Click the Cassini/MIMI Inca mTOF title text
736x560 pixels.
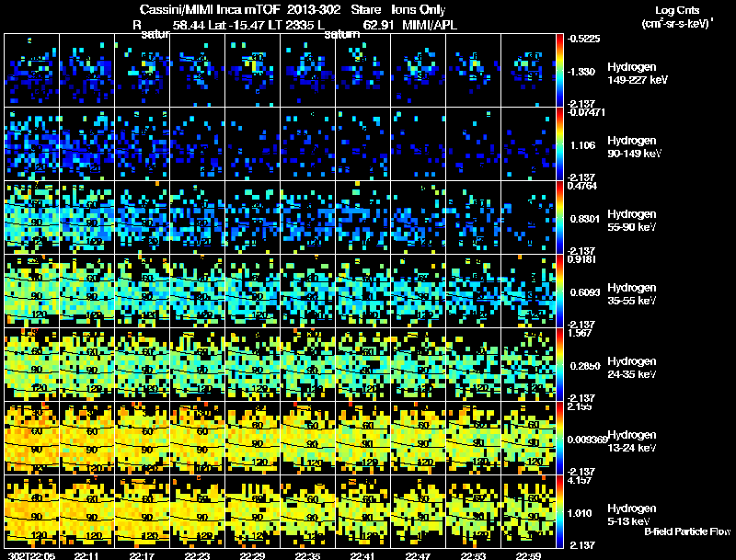point(210,9)
